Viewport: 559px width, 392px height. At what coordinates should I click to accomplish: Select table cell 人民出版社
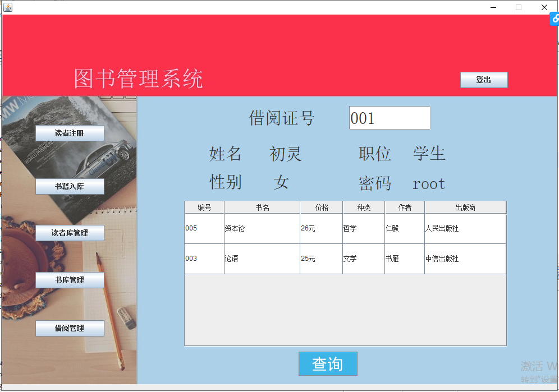465,228
